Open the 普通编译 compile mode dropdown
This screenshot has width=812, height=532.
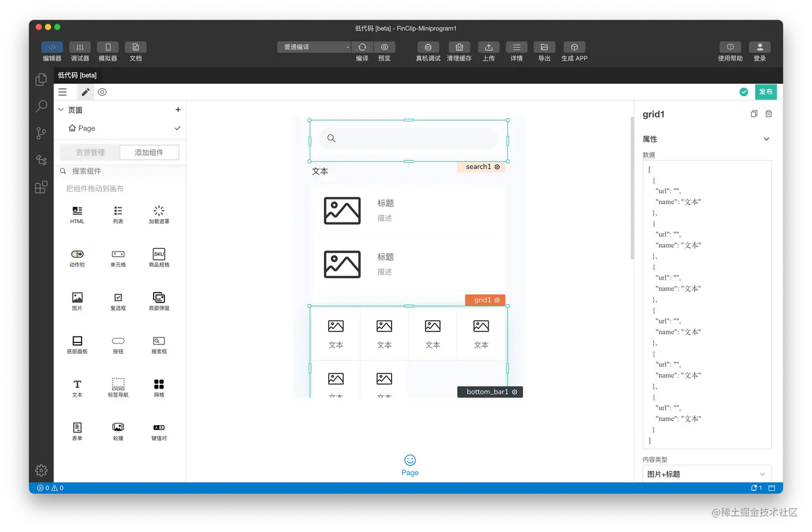pos(314,47)
